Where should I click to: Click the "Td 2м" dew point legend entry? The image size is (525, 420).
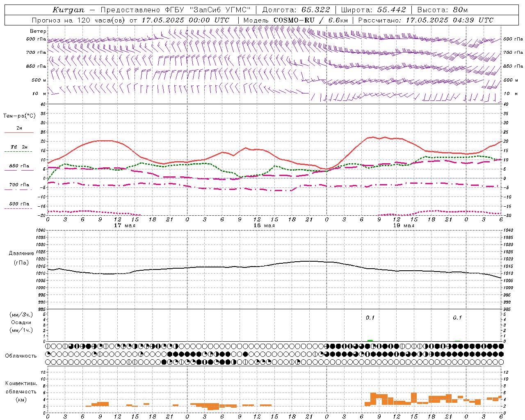[19, 147]
